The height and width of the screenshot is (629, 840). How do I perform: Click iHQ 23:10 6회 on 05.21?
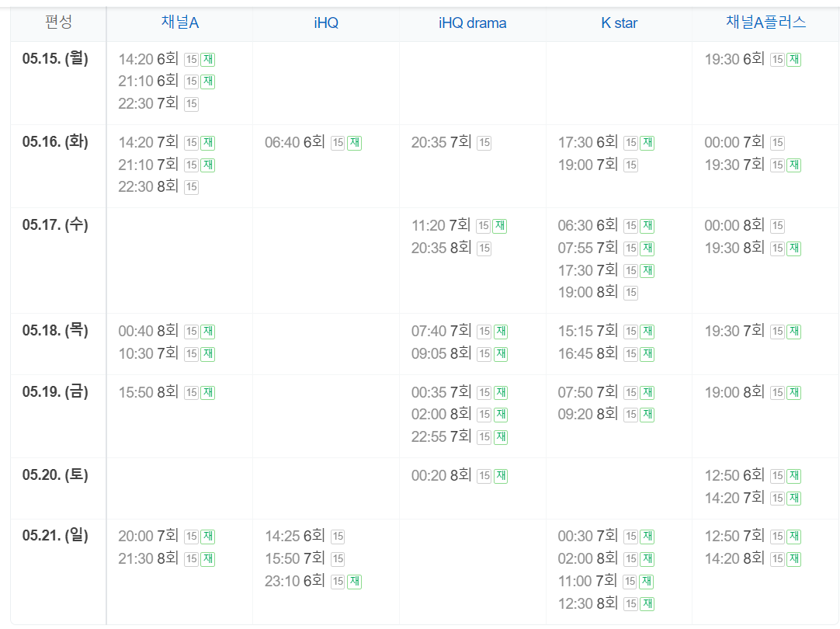pyautogui.click(x=295, y=581)
